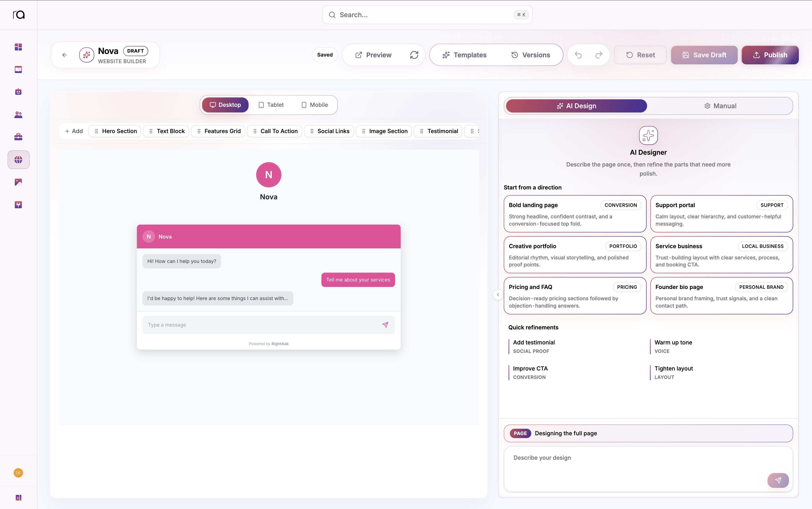Open the save disk icon in sidebar
Viewport: 812px width, 509px height.
tap(18, 205)
